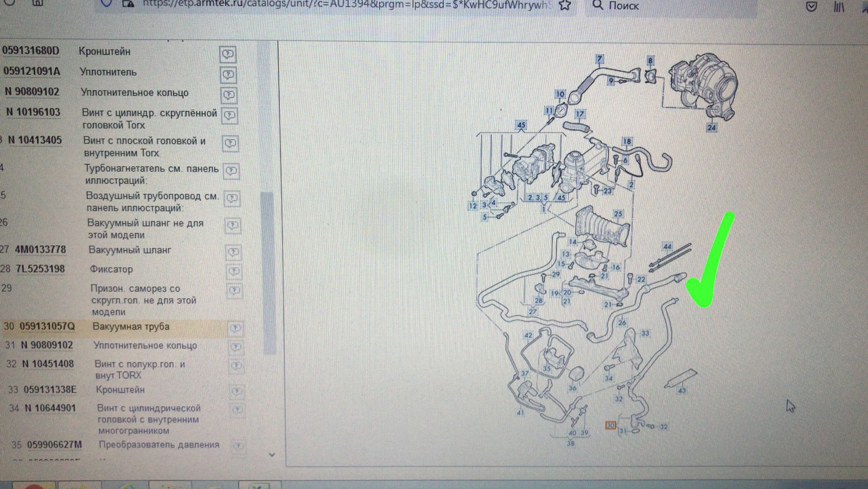Open part number 059131338E link
Viewport: 868px width, 489px height.
click(50, 390)
